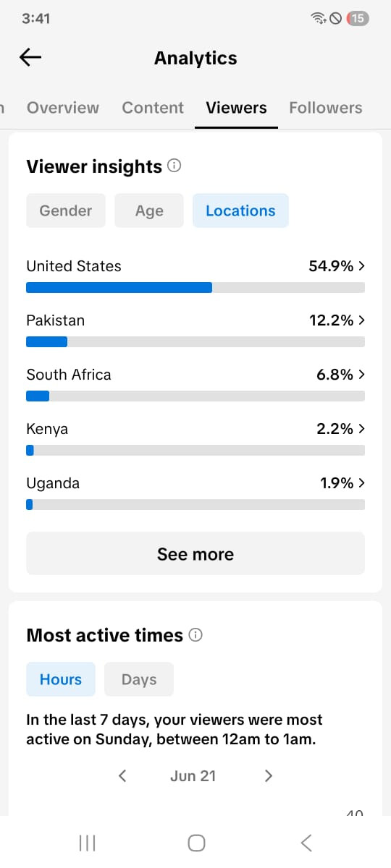Viewport: 391px width, 868px height.
Task: Switch active times to Hours
Action: pyautogui.click(x=61, y=679)
